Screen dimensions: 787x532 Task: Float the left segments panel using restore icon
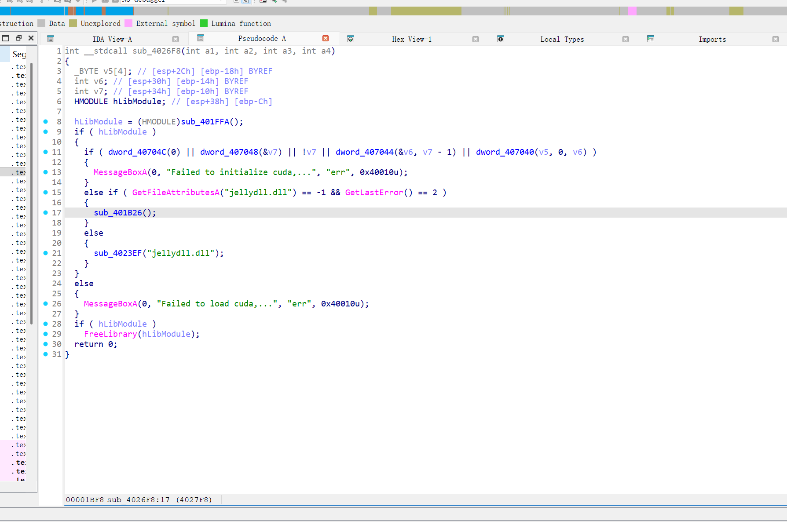coord(18,38)
